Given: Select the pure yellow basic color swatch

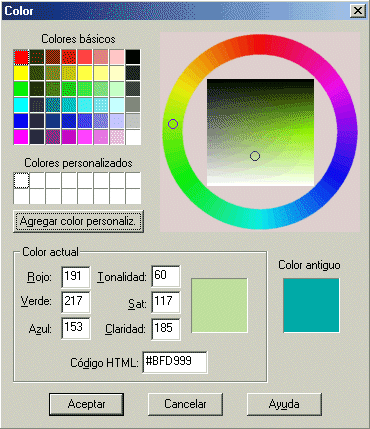Looking at the screenshot, I should (21, 73).
